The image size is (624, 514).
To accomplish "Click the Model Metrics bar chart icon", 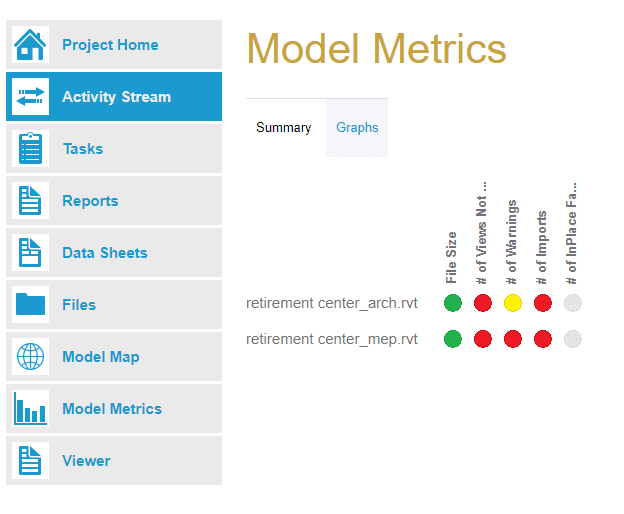I will (x=30, y=409).
